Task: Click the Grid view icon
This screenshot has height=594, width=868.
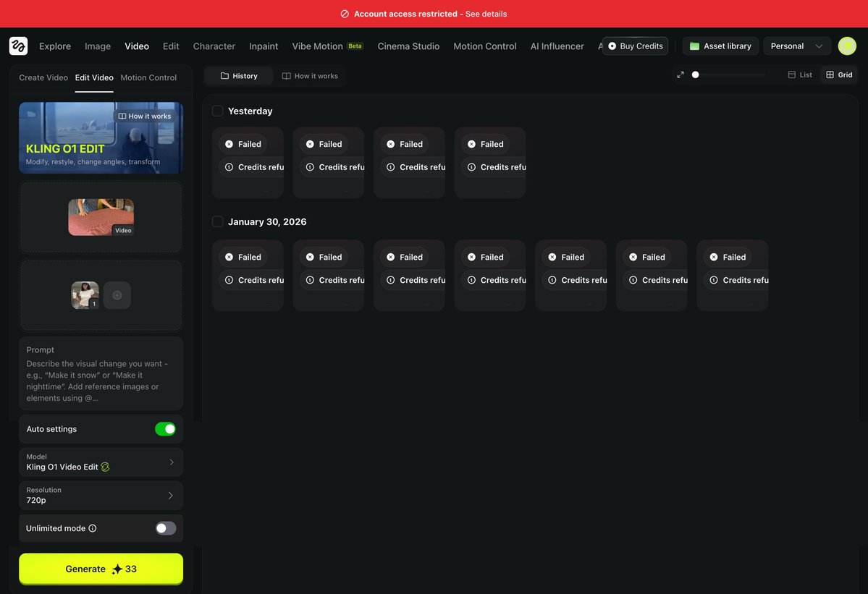Action: [x=830, y=75]
